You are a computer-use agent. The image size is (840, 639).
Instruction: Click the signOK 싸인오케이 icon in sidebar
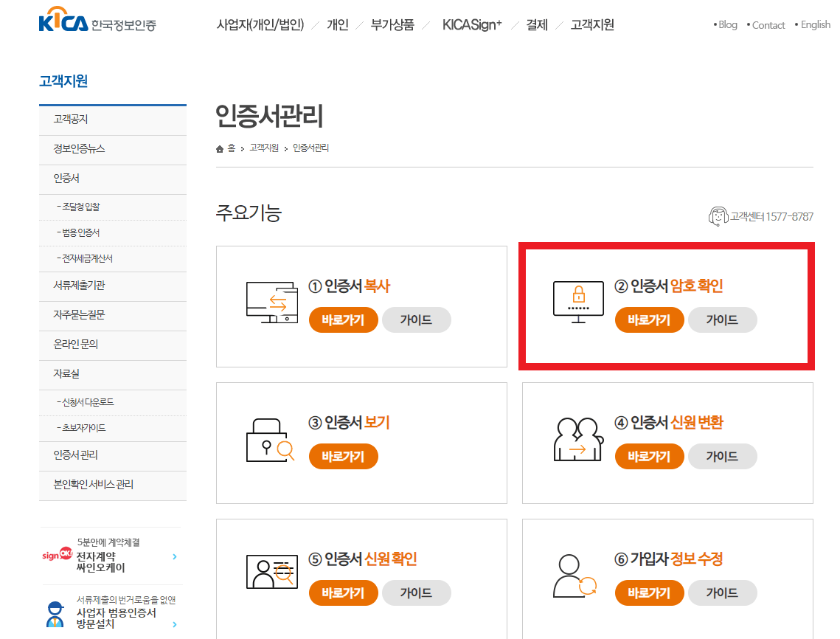tap(58, 555)
